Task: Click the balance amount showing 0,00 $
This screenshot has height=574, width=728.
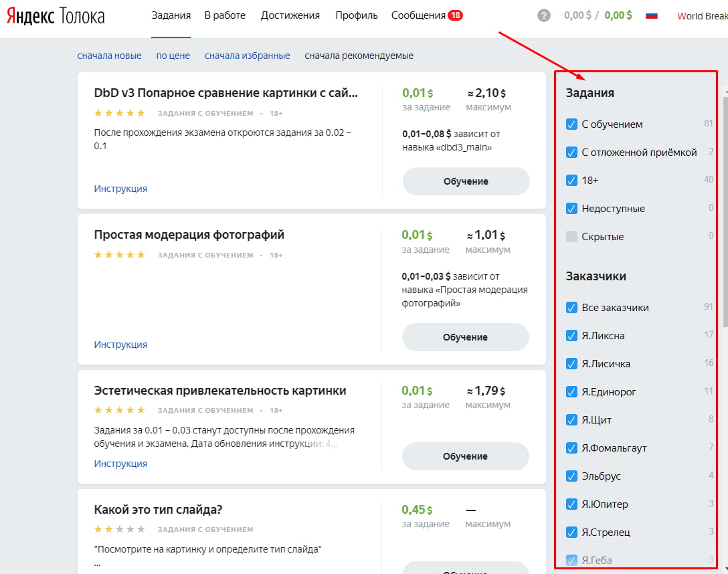Action: tap(577, 15)
